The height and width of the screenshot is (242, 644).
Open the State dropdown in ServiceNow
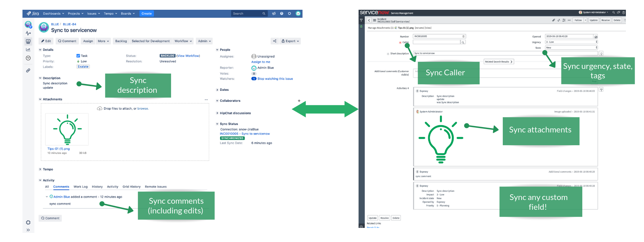coord(571,48)
